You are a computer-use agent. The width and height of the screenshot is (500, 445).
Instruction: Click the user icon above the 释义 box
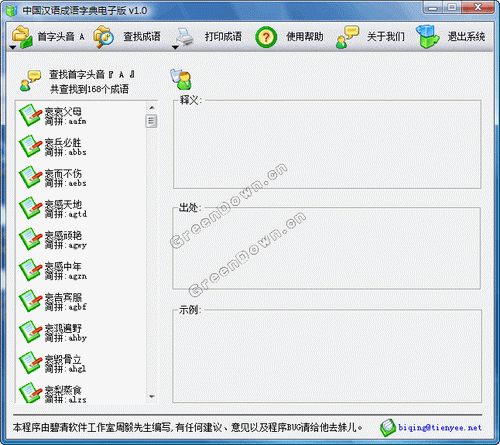coord(181,79)
